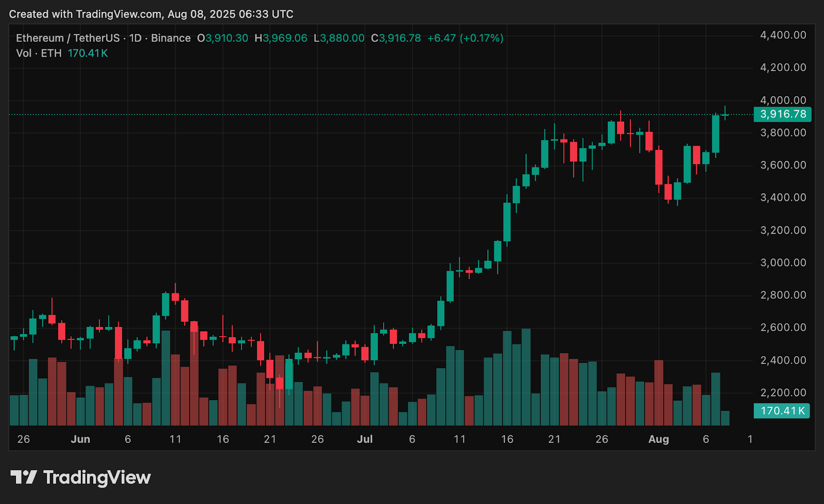Click the TradingView logo icon at bottom-left
Image resolution: width=824 pixels, height=504 pixels.
tap(24, 477)
